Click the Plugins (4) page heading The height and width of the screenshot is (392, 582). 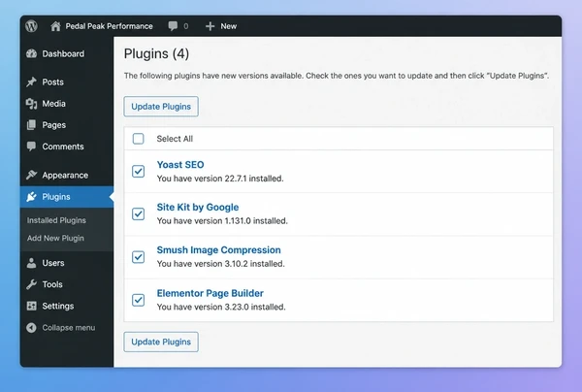[x=156, y=53]
